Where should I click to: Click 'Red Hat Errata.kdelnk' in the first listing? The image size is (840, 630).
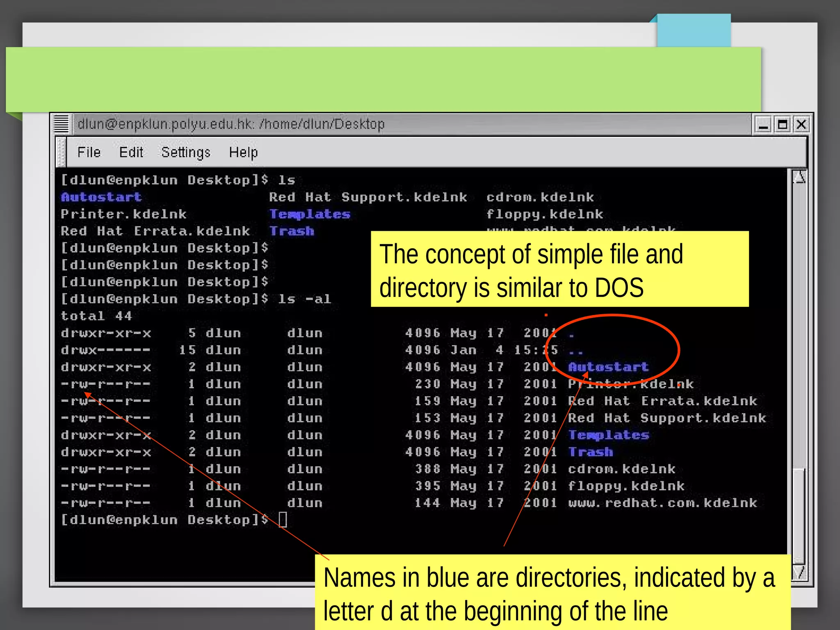pyautogui.click(x=155, y=231)
